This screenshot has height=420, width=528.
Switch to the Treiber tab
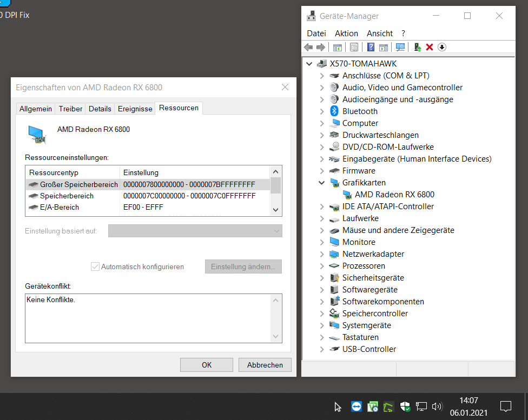pos(70,109)
